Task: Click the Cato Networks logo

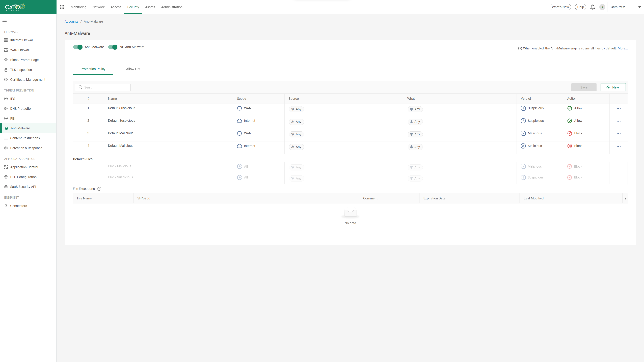Action: point(15,7)
